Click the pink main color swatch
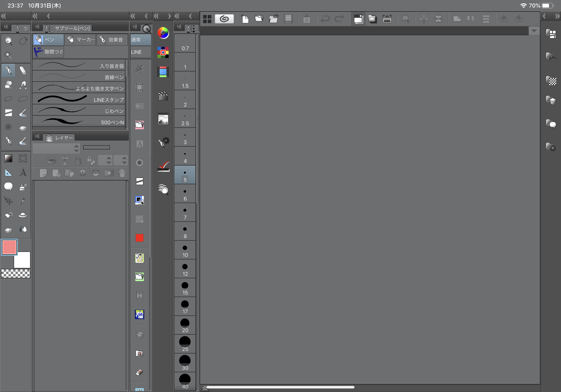Viewport: 561px width, 392px height. click(9, 247)
